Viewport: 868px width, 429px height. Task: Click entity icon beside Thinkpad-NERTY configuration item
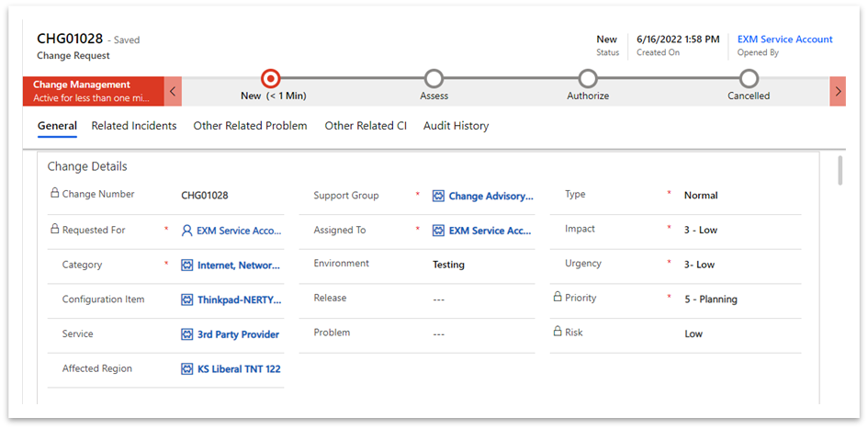[x=187, y=300]
